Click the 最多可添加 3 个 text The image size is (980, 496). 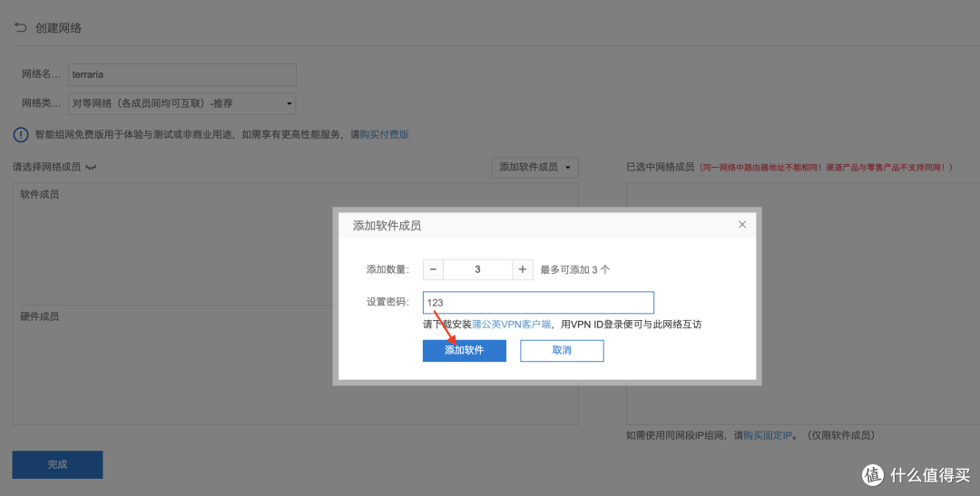point(575,270)
